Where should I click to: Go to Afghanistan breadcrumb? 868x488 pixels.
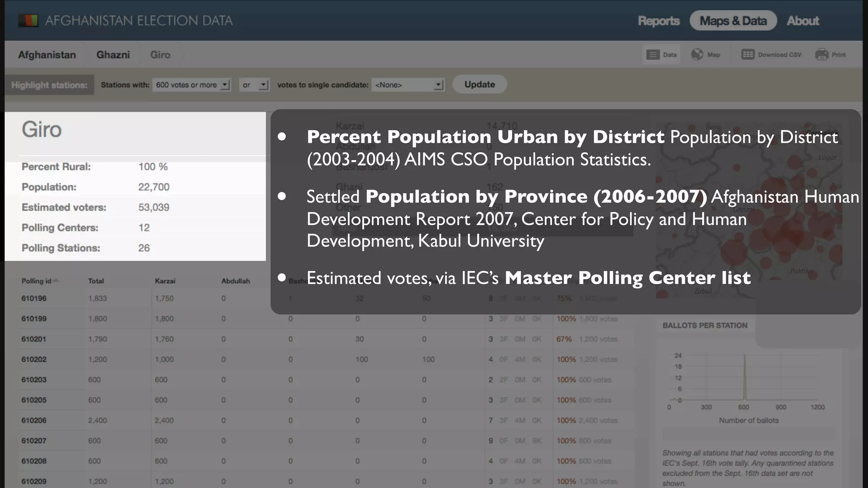pos(47,55)
